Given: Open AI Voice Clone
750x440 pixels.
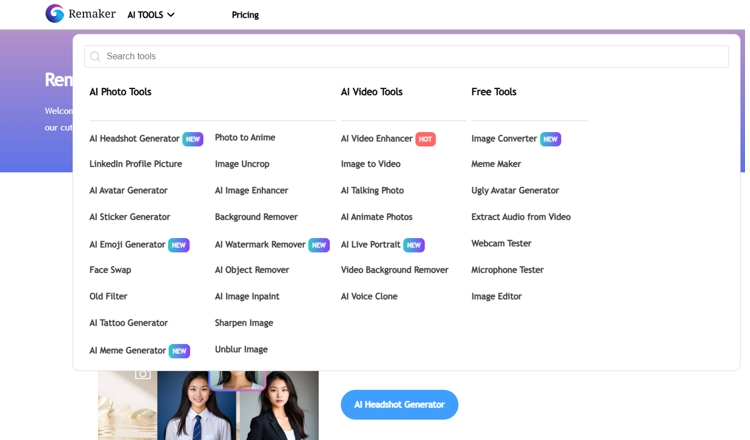Looking at the screenshot, I should [x=369, y=297].
